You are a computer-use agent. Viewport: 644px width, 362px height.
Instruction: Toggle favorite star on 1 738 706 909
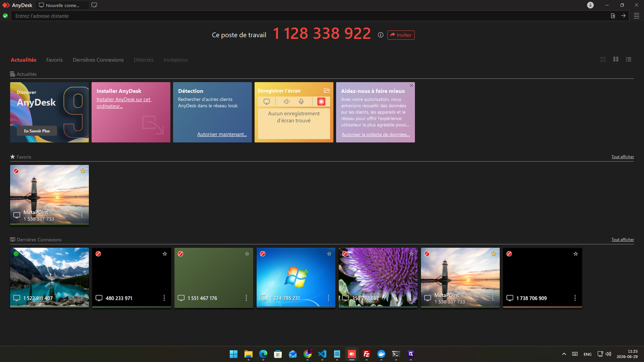[x=576, y=254]
